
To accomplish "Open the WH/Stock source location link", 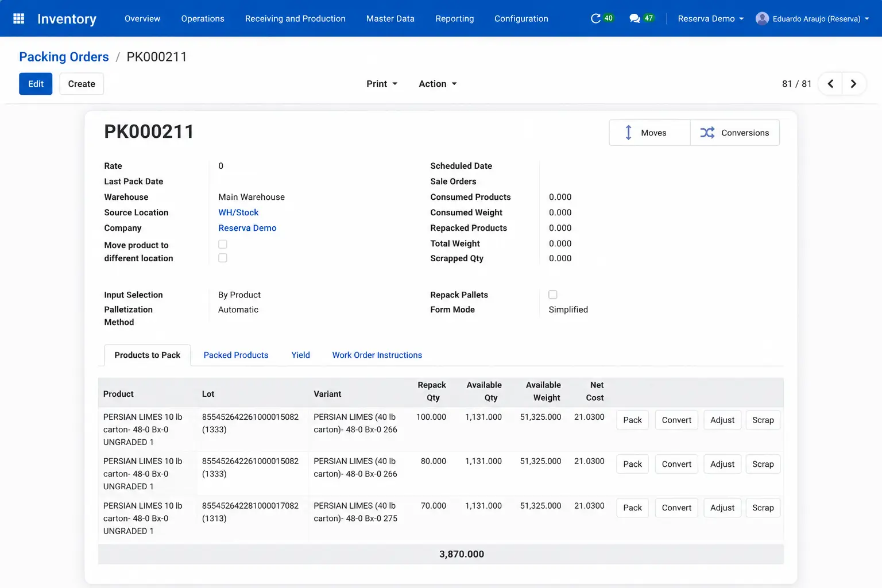I will tap(238, 212).
